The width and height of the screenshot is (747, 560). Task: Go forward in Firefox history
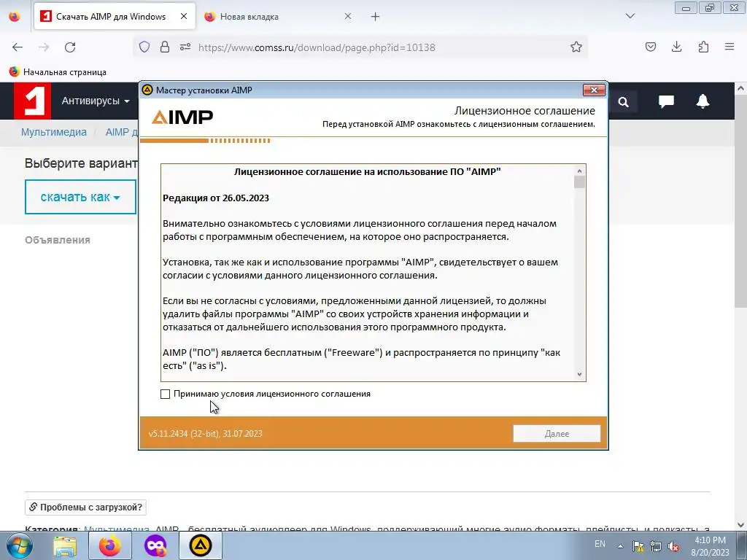point(44,47)
